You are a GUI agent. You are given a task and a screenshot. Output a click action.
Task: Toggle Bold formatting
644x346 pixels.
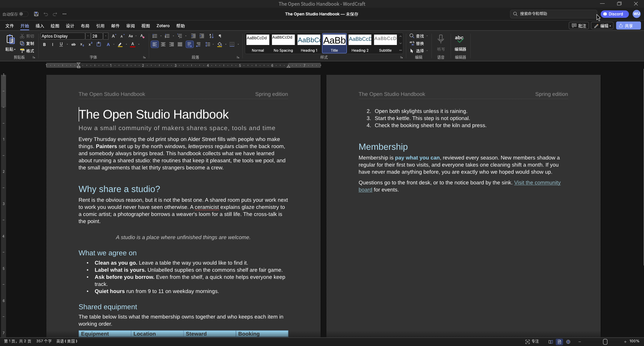pyautogui.click(x=44, y=44)
